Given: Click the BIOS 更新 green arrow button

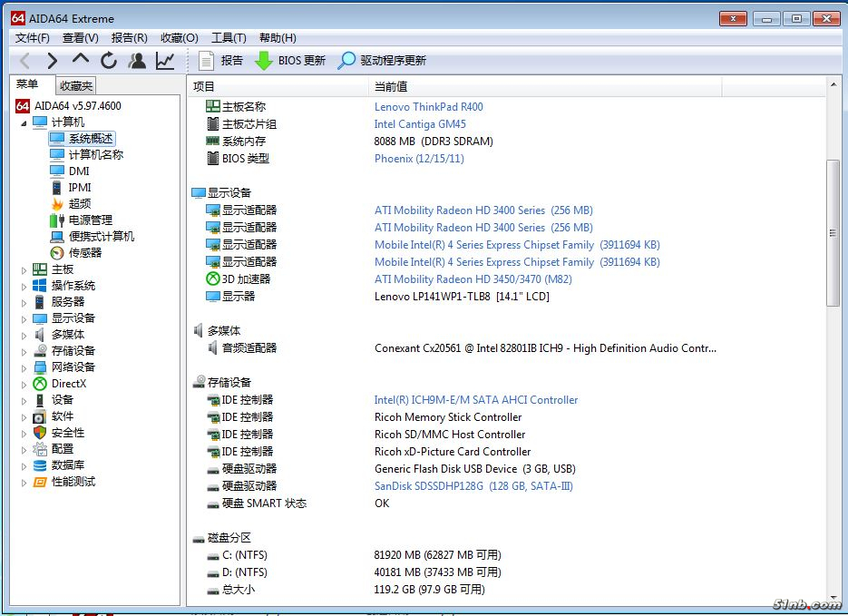Looking at the screenshot, I should [290, 61].
